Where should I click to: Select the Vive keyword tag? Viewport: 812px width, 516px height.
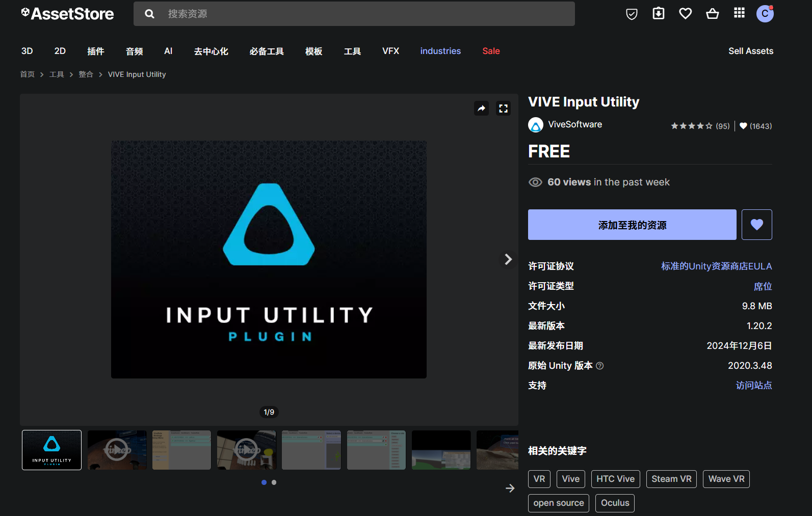click(x=571, y=479)
